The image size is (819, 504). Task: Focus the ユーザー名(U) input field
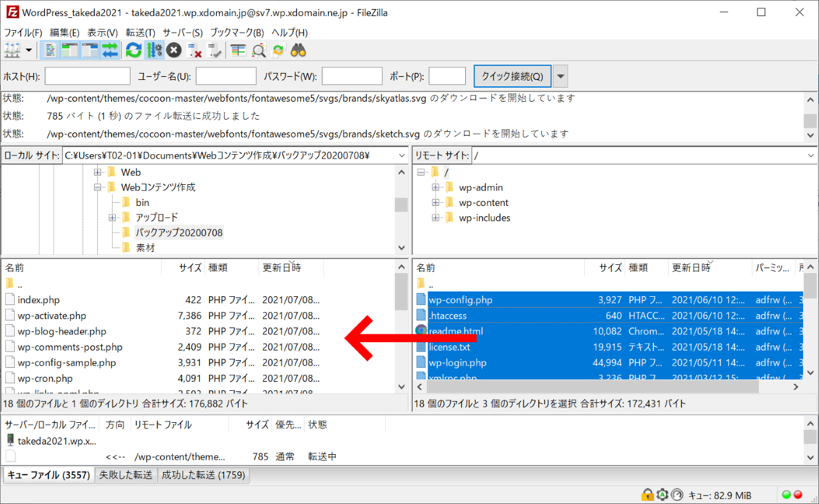(226, 76)
